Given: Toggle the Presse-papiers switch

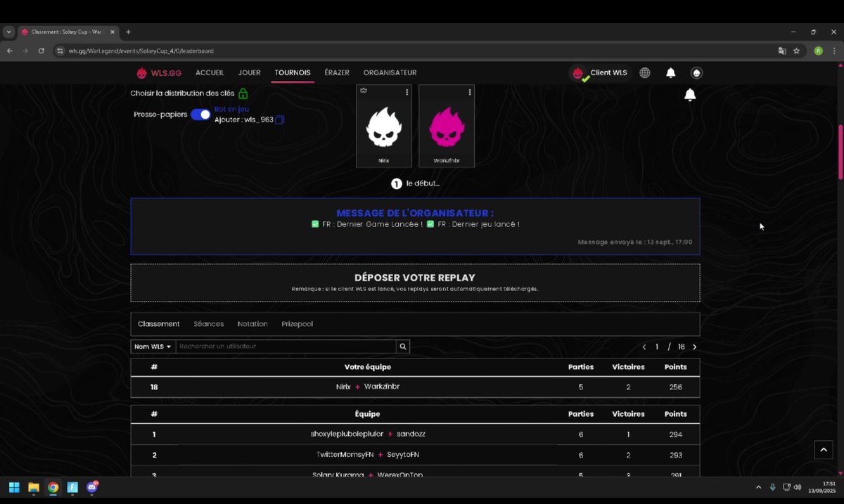Looking at the screenshot, I should [200, 114].
